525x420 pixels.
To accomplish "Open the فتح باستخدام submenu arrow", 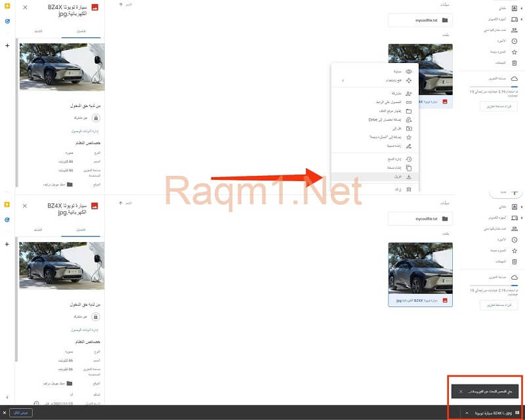I will click(x=343, y=81).
